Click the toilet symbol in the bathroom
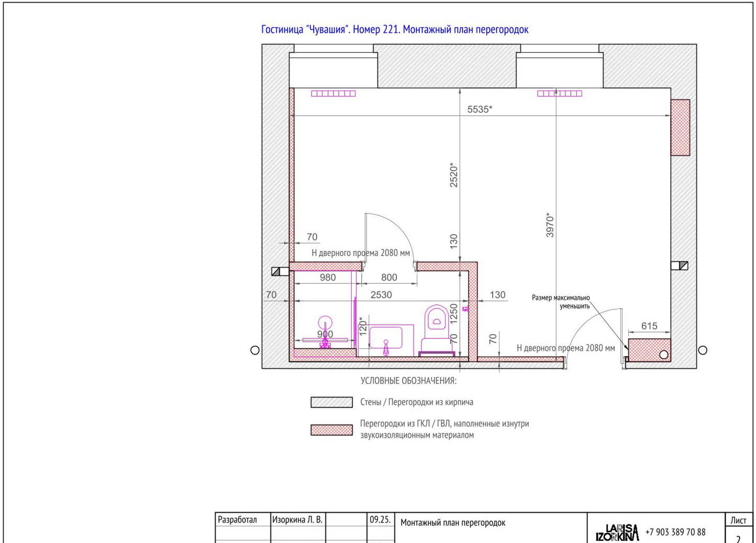 436,330
